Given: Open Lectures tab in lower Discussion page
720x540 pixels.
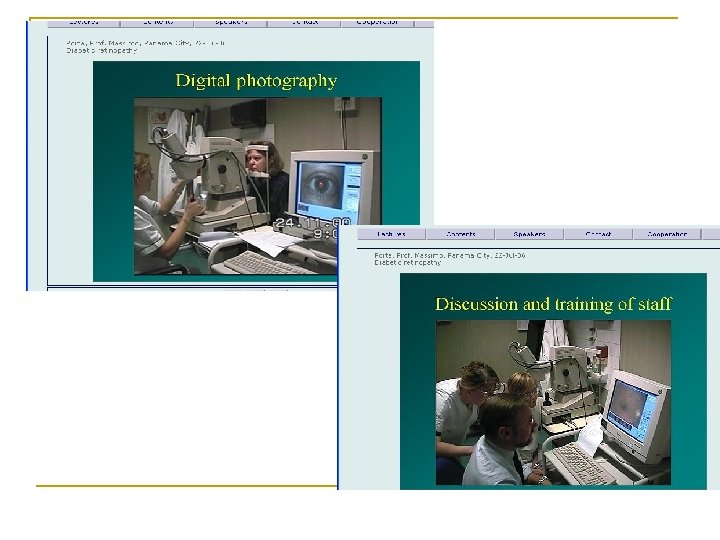Looking at the screenshot, I should point(391,234).
